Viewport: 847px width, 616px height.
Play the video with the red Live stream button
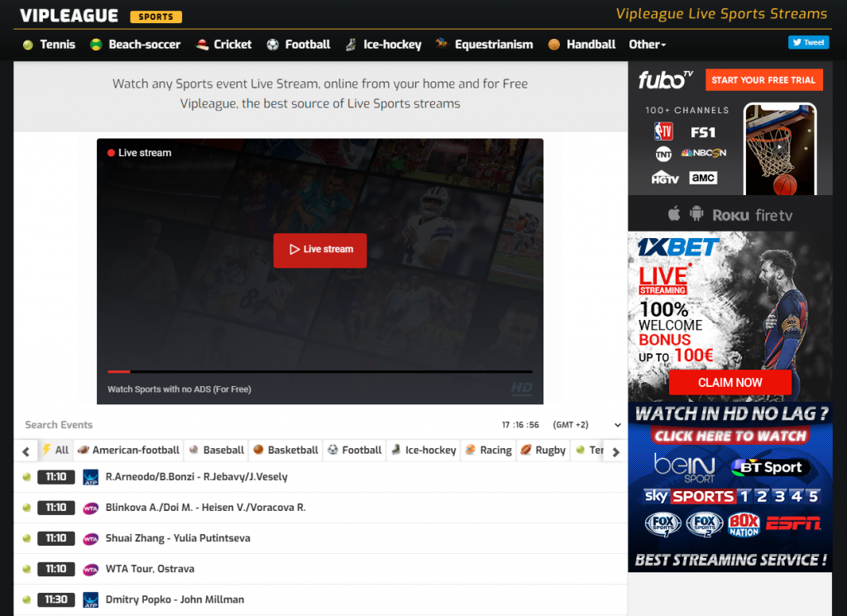coord(320,250)
